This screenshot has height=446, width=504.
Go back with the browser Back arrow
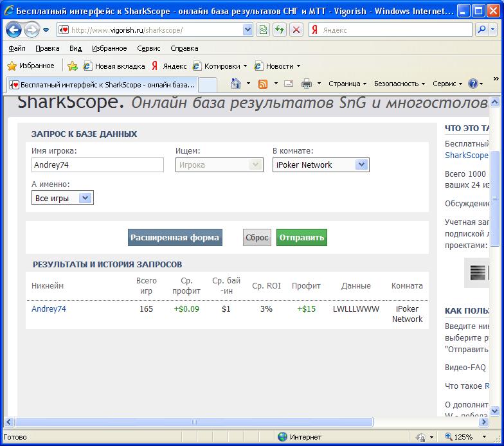pyautogui.click(x=14, y=30)
